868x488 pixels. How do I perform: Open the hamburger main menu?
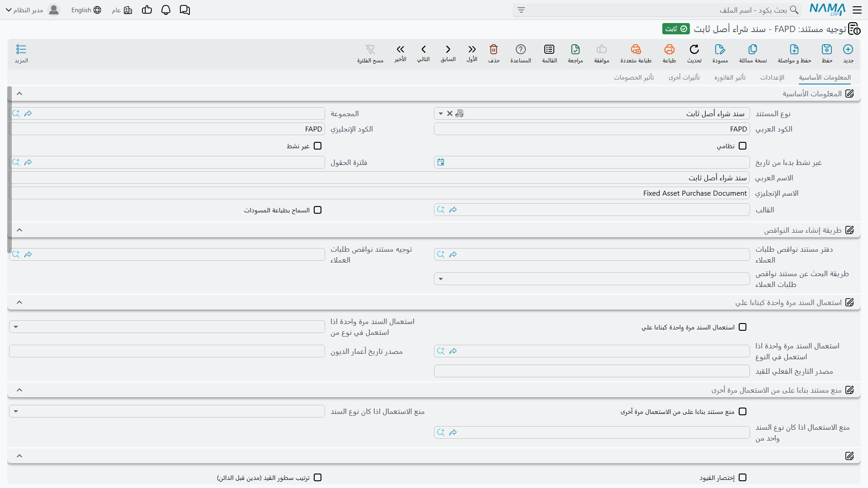[857, 9]
